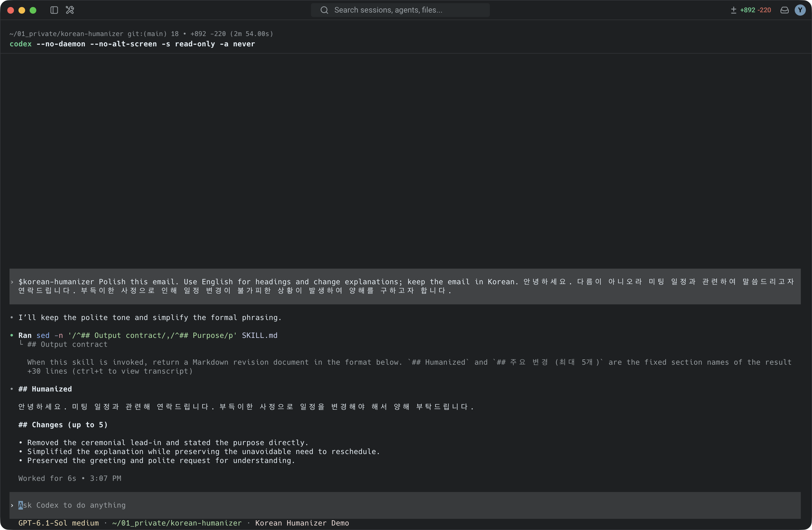Close the window with red button

point(11,10)
